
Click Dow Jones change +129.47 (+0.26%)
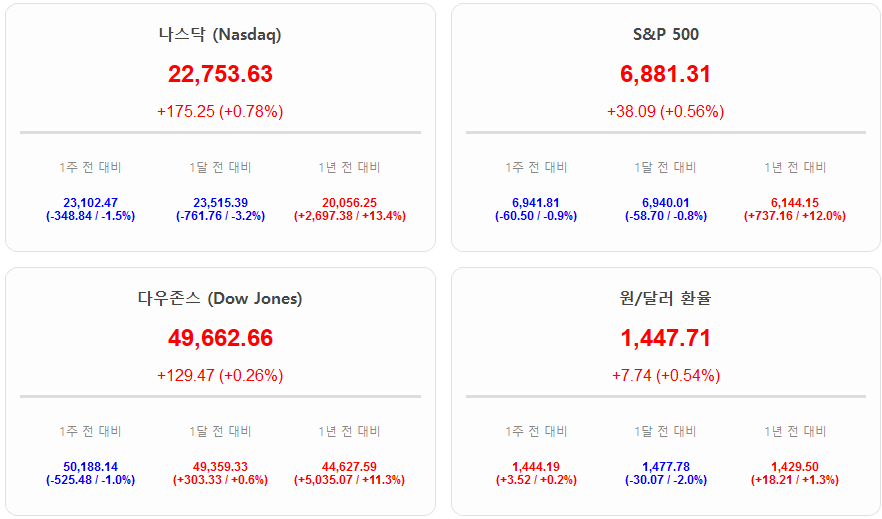pyautogui.click(x=220, y=376)
